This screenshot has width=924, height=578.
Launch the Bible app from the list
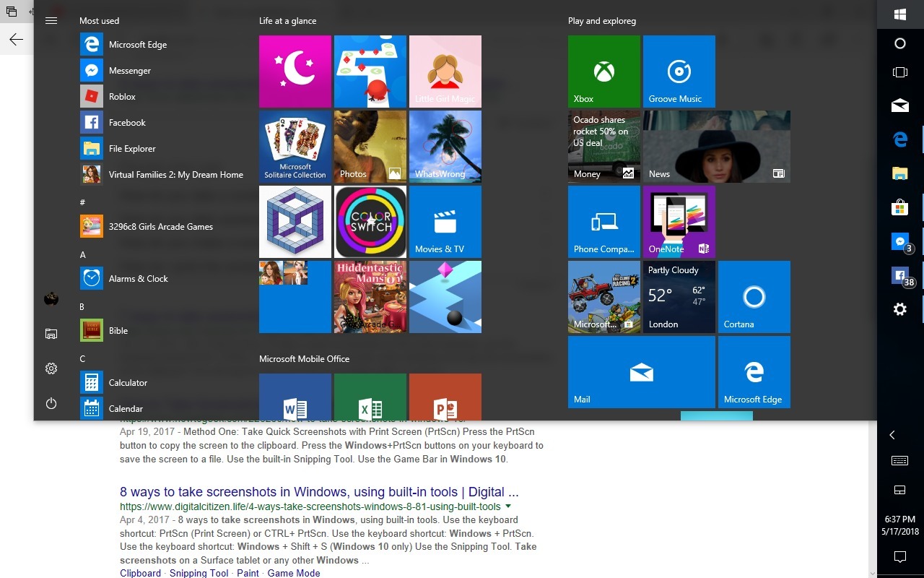click(162, 331)
